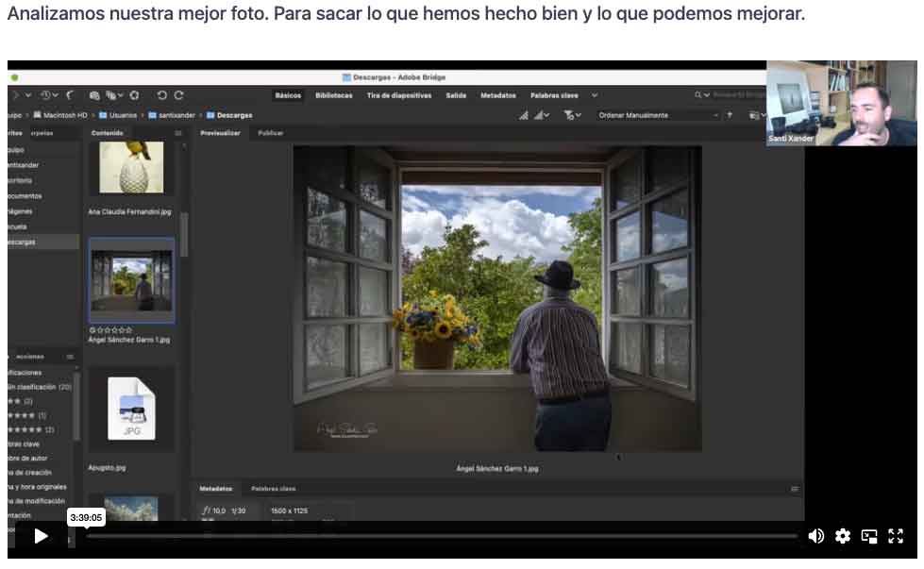Mute the video with the speaker icon
Image resolution: width=924 pixels, height=569 pixels.
pyautogui.click(x=816, y=536)
